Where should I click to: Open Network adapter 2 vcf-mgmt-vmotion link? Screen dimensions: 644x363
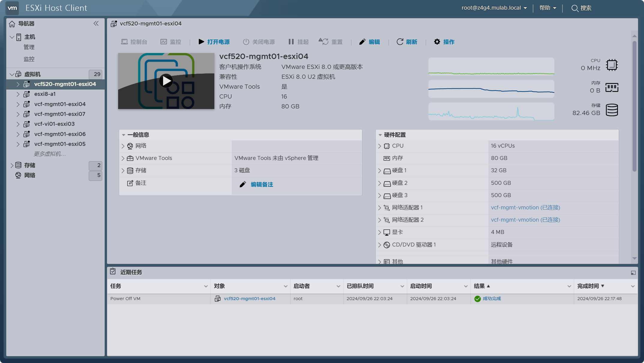click(525, 220)
